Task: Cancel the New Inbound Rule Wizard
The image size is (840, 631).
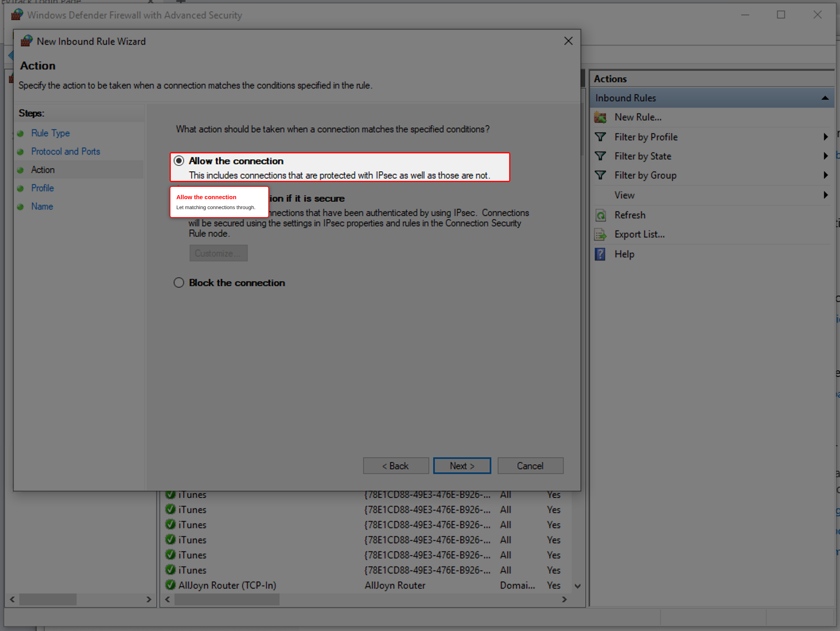Action: coord(530,466)
